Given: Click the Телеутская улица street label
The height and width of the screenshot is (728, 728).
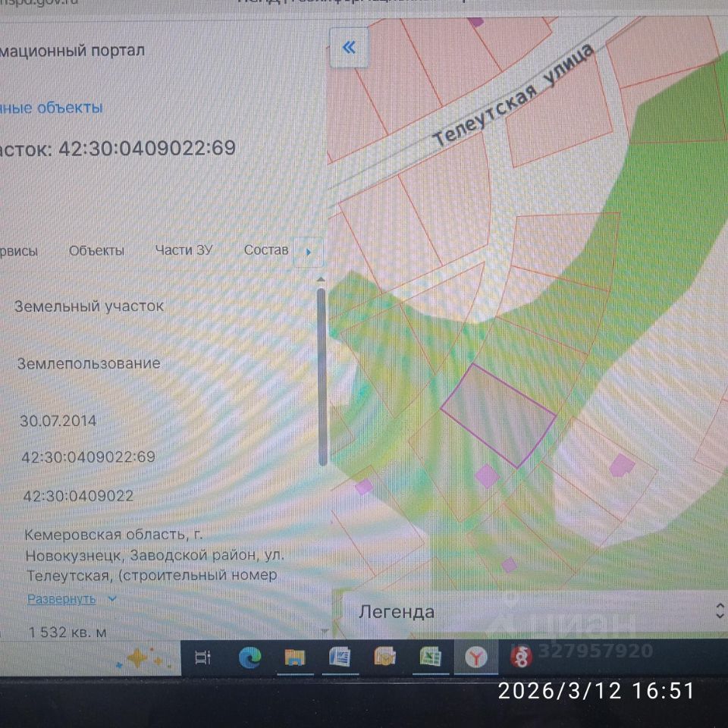Looking at the screenshot, I should (513, 96).
